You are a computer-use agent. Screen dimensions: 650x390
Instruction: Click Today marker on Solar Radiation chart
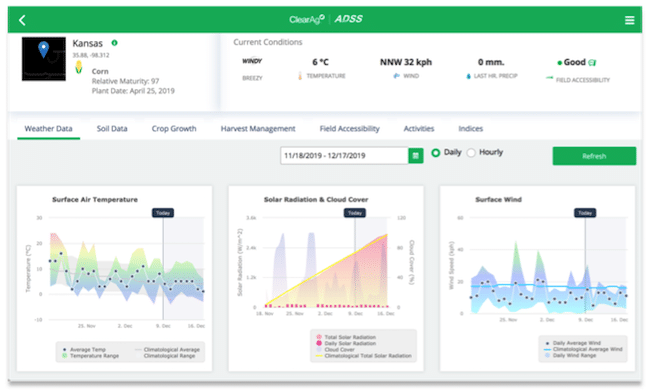pos(355,213)
